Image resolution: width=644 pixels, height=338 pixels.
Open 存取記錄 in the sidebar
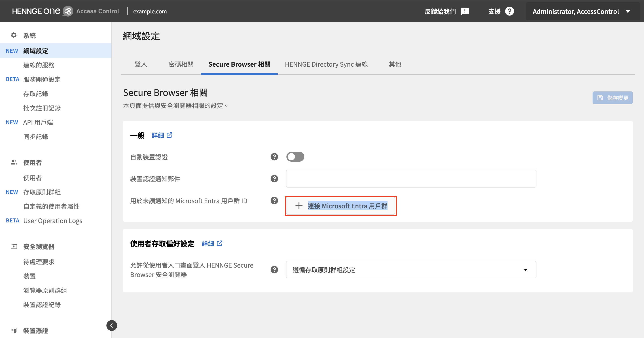(x=36, y=93)
